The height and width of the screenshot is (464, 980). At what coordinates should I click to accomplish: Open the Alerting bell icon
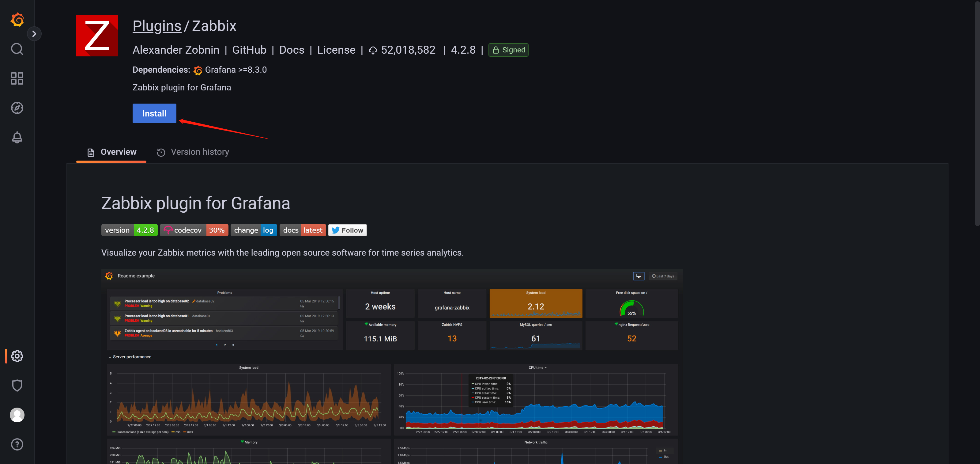(x=17, y=137)
